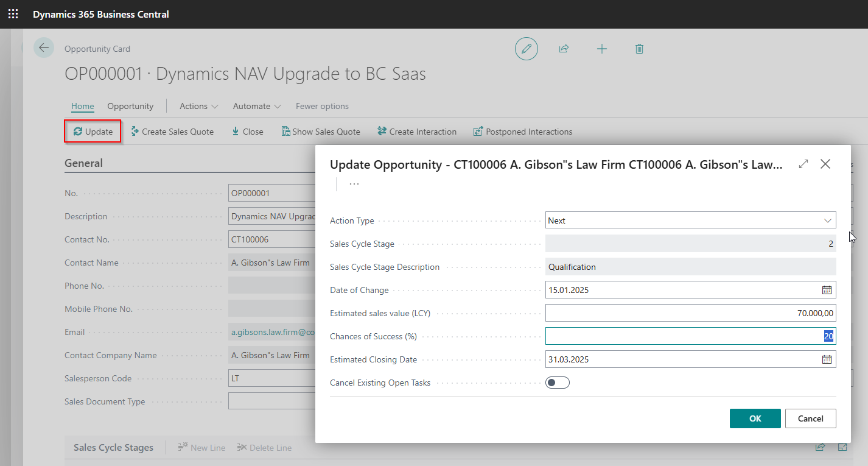868x466 pixels.
Task: Click the pencil edit icon
Action: click(527, 49)
